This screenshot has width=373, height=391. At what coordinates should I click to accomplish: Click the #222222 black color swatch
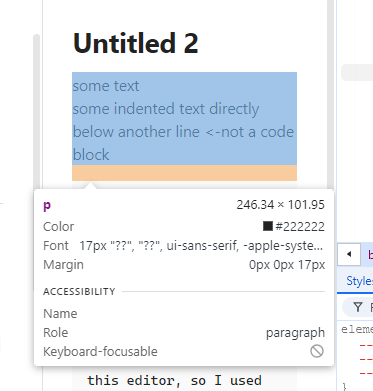click(268, 226)
